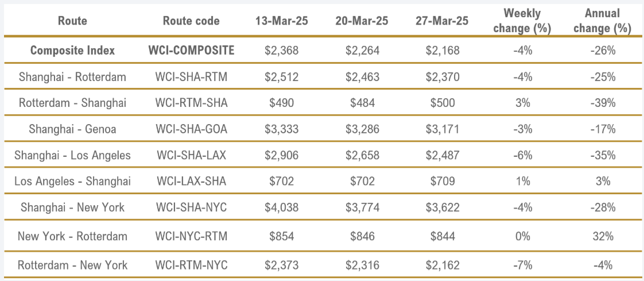The height and width of the screenshot is (281, 644).
Task: Click the Shanghai - Rotterdam route cell
Action: pos(72,77)
